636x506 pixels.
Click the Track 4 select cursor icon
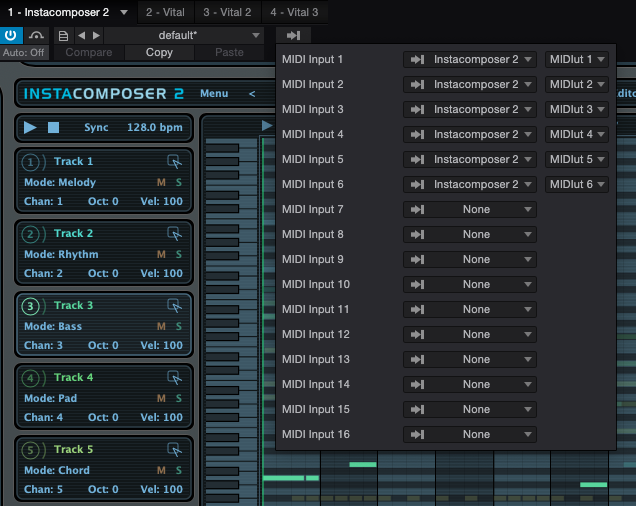click(x=174, y=377)
